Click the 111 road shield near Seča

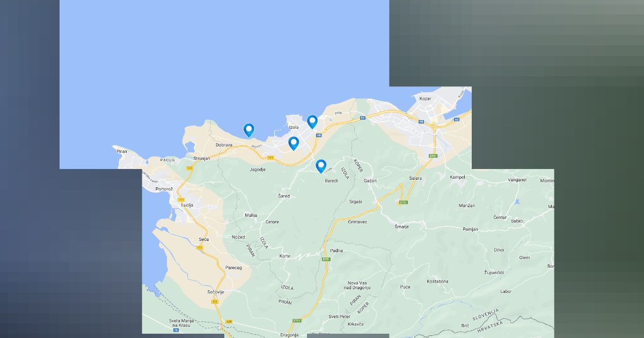[x=200, y=247]
